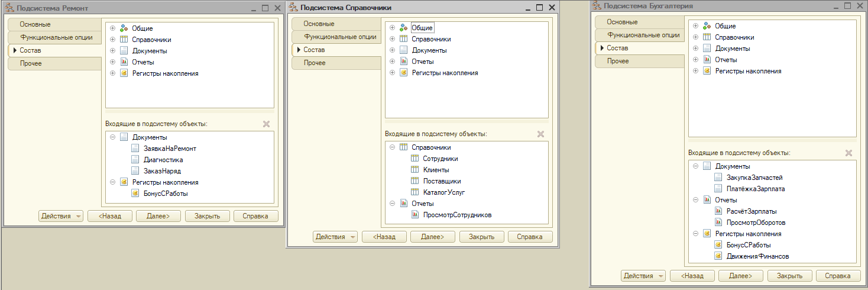The width and height of the screenshot is (868, 290).
Task: Open Функциональные опции tab in Бухгалтерия window
Action: click(x=640, y=35)
